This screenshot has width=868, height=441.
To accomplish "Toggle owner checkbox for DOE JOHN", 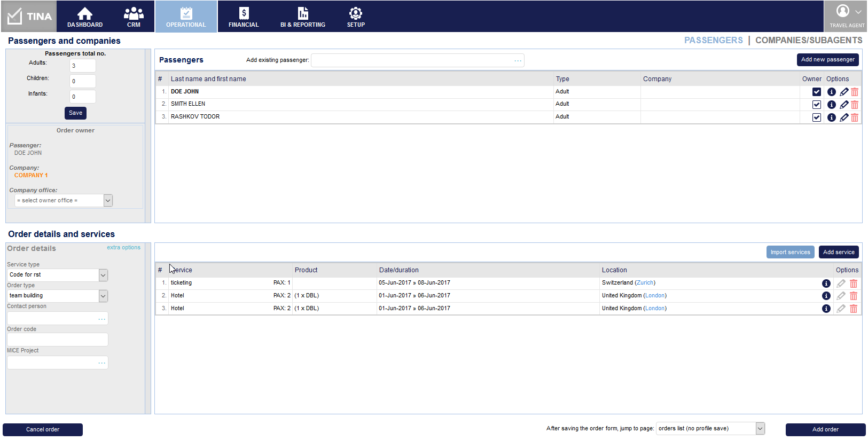I will pyautogui.click(x=817, y=92).
